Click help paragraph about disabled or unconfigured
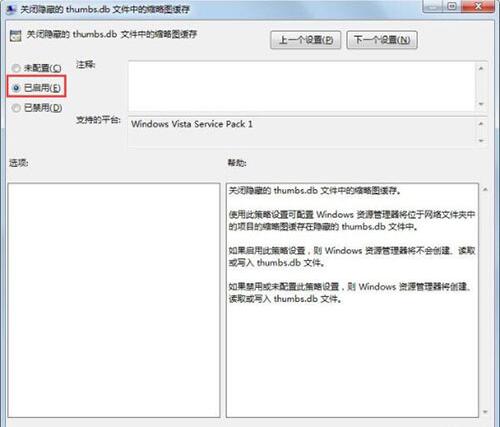The width and height of the screenshot is (500, 427). [350, 292]
